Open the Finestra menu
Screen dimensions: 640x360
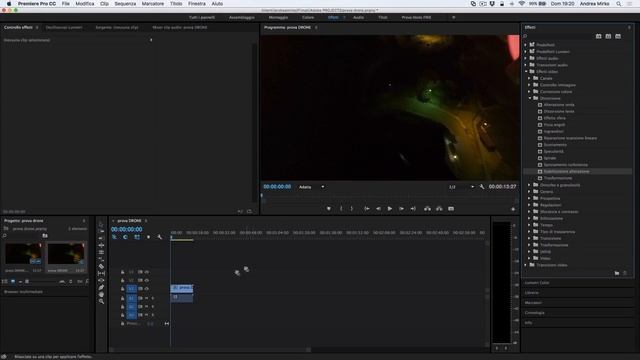pos(197,4)
